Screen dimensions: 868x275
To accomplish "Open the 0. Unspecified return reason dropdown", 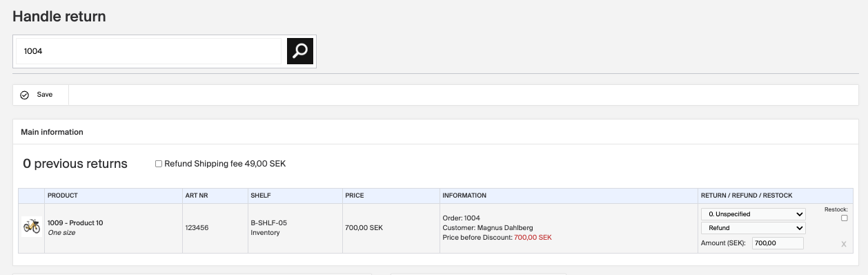I will click(x=753, y=214).
